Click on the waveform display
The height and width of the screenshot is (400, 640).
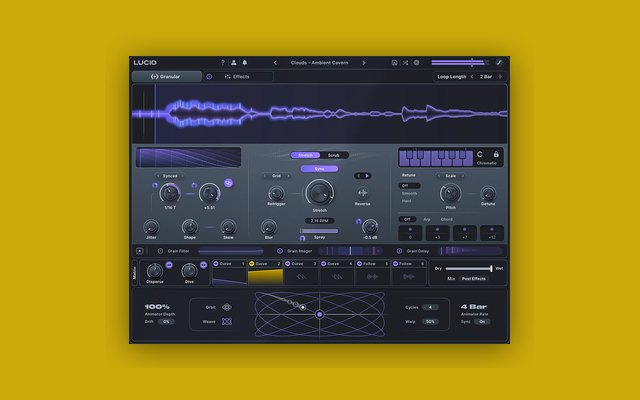coord(320,114)
